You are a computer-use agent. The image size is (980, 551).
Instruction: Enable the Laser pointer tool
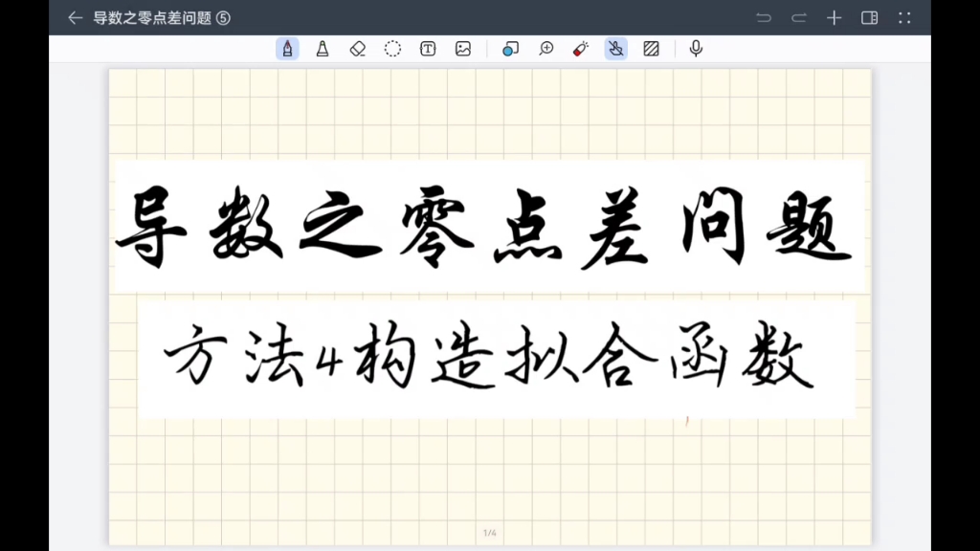click(579, 48)
